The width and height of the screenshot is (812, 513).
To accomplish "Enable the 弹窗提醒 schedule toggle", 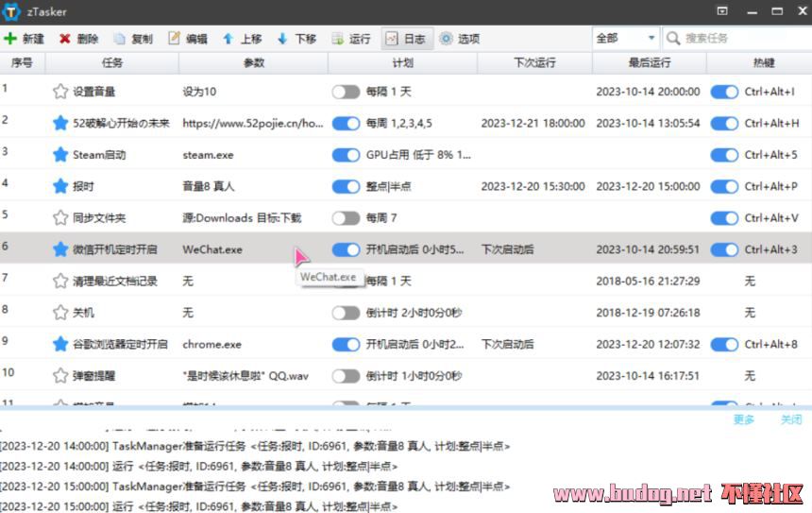I will pos(346,376).
